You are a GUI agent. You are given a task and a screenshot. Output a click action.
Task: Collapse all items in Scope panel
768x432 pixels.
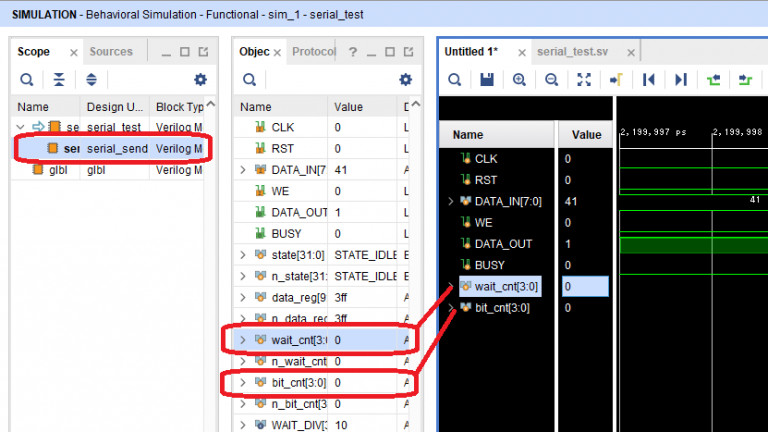(59, 80)
